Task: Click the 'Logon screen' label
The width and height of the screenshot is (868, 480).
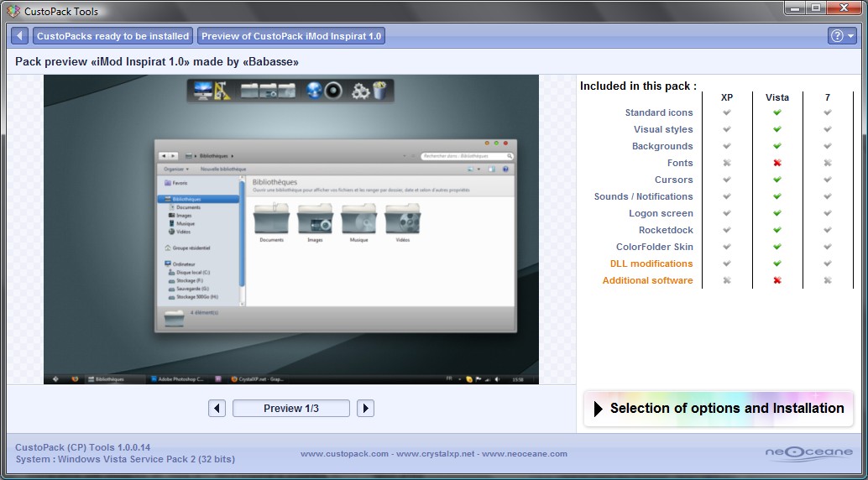Action: pyautogui.click(x=661, y=213)
